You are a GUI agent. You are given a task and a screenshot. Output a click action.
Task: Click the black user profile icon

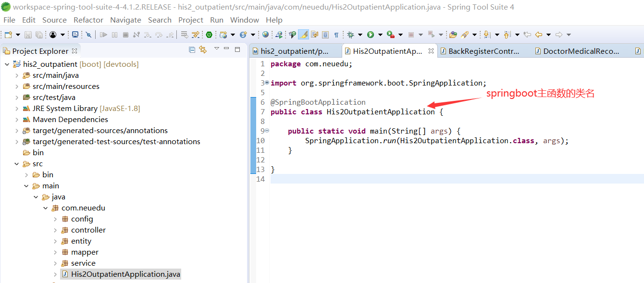click(x=53, y=35)
